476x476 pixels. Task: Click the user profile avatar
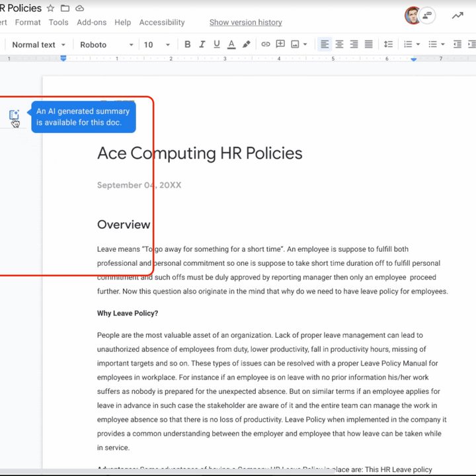[x=413, y=15]
